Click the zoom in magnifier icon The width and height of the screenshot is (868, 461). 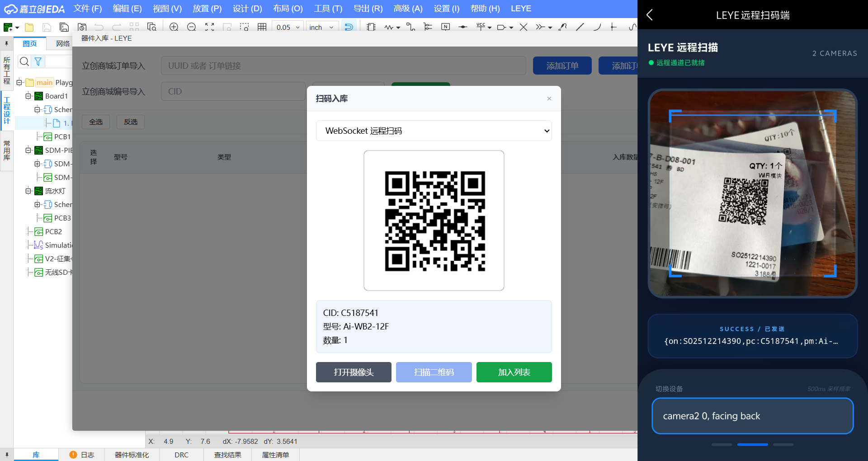tap(174, 27)
